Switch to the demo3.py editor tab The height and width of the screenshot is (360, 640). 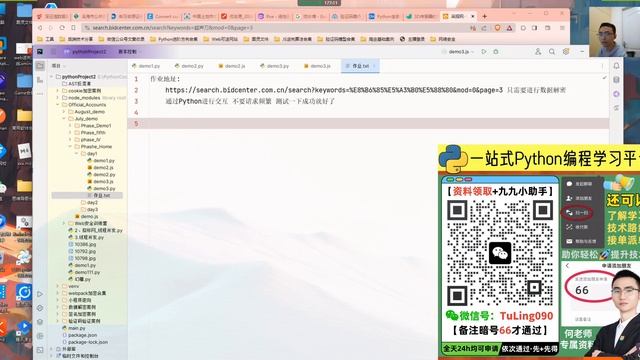click(275, 66)
